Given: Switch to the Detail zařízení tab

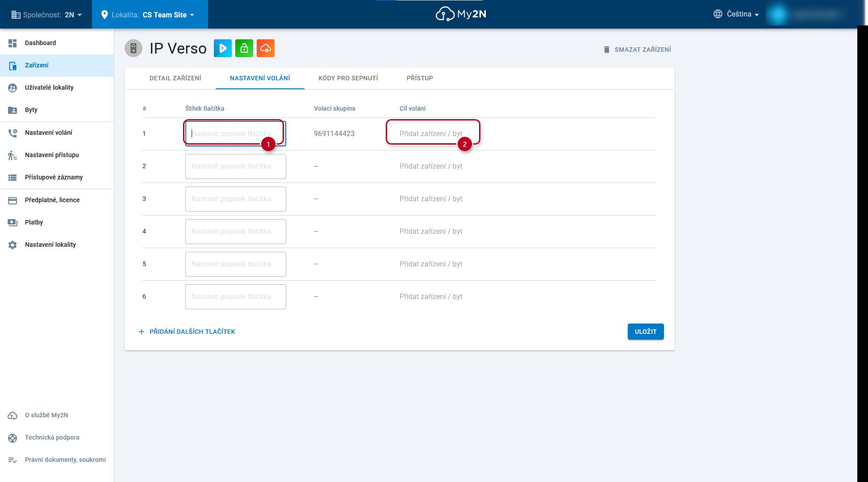Looking at the screenshot, I should pos(175,78).
